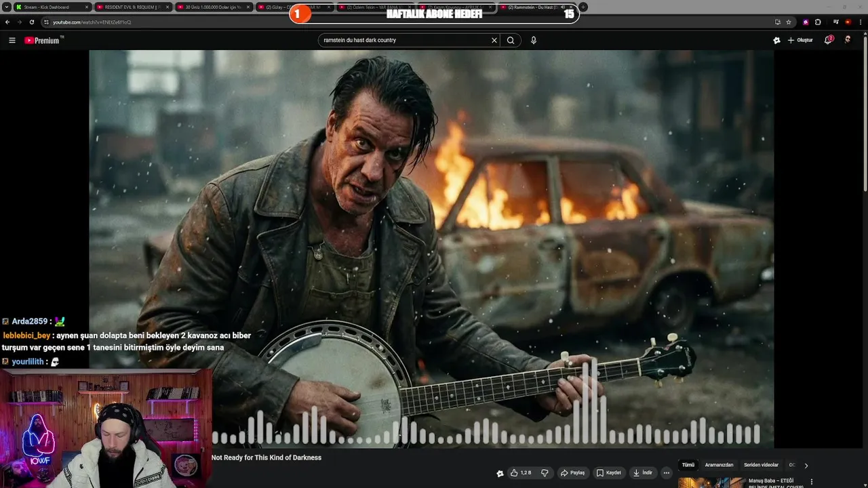Clear the search box text
Viewport: 868px width, 488px height.
tap(494, 41)
